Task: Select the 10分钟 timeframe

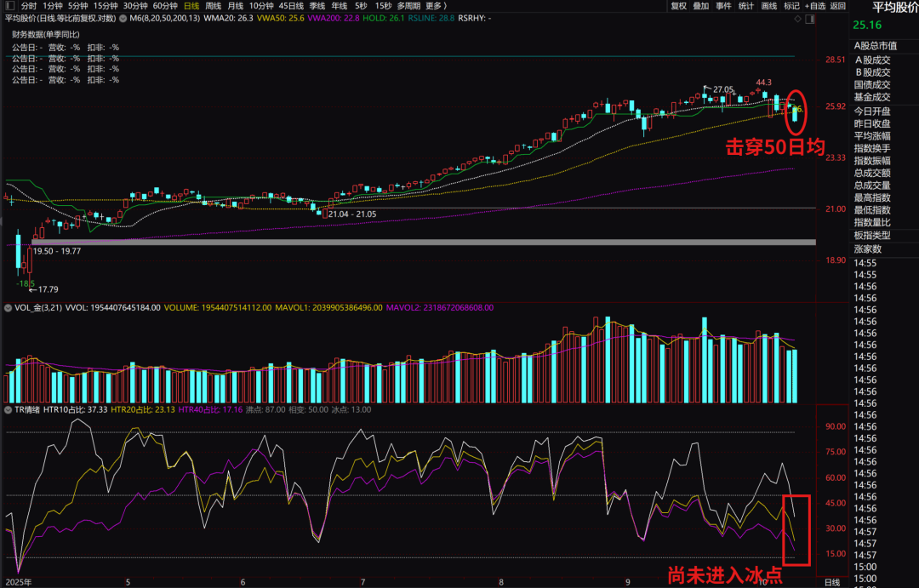Action: 261,6
